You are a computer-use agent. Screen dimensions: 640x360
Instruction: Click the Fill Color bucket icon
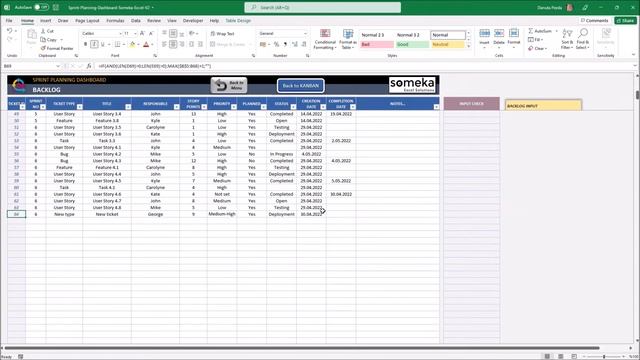coord(132,44)
